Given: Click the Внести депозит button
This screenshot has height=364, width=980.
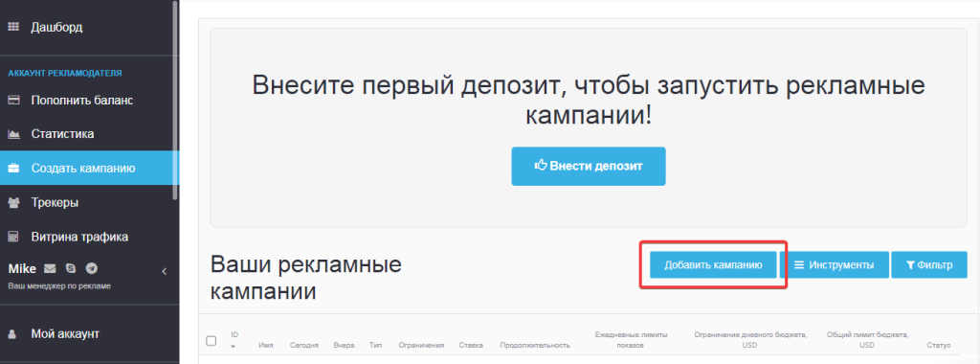Looking at the screenshot, I should [589, 167].
